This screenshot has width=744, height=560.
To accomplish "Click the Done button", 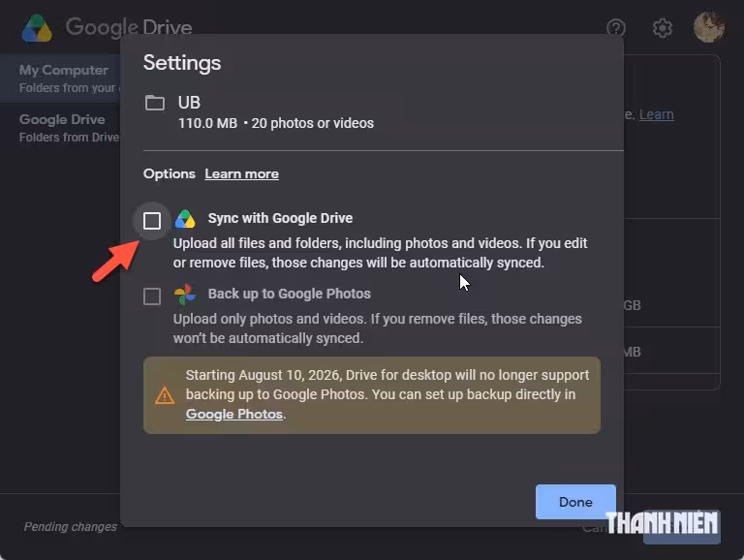I will pyautogui.click(x=575, y=502).
